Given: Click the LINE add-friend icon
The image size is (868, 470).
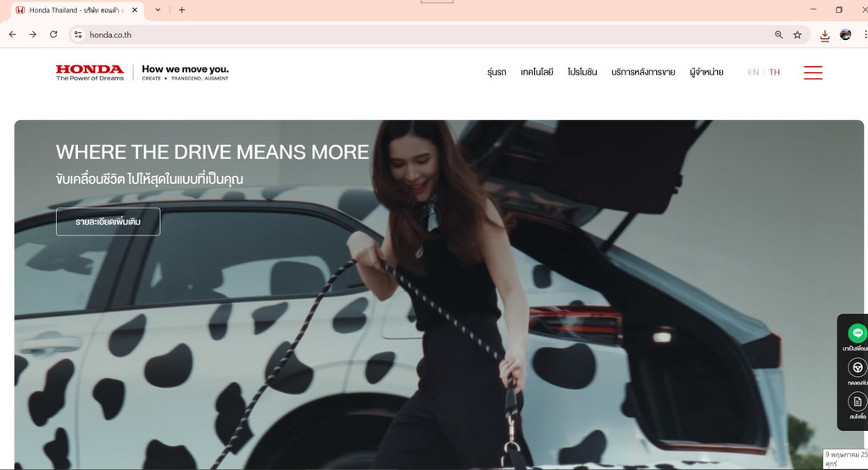Looking at the screenshot, I should (857, 333).
